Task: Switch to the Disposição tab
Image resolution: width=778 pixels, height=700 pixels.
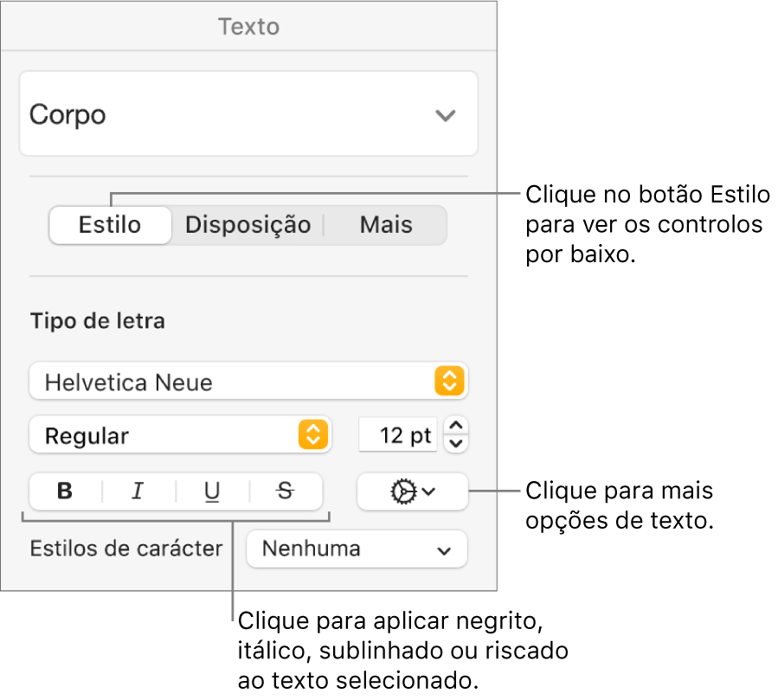Action: click(x=248, y=225)
